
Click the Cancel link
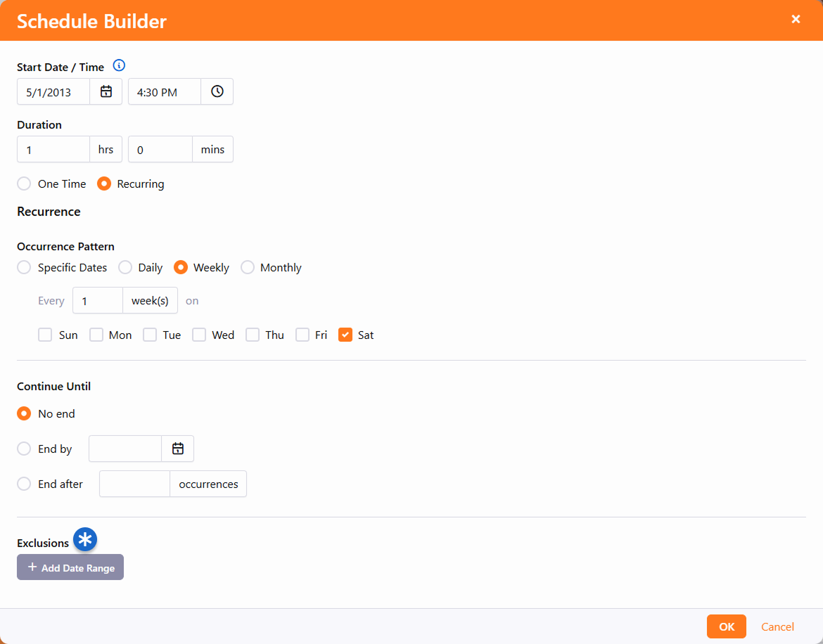coord(777,626)
